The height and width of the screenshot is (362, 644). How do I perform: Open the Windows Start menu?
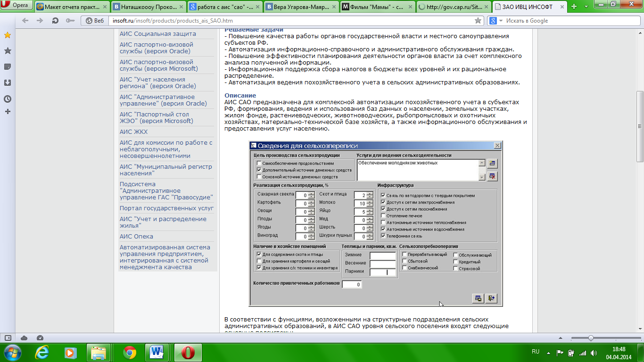point(12,352)
